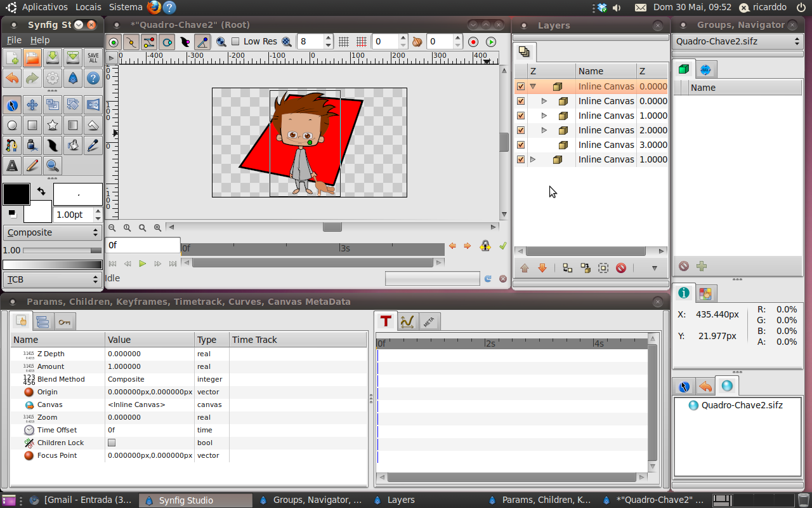Select the Rotate tool

click(x=73, y=105)
